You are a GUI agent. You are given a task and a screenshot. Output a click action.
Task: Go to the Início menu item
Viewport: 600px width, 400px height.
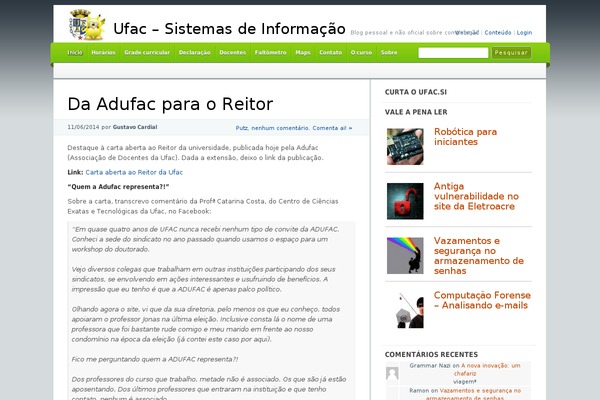tap(75, 52)
